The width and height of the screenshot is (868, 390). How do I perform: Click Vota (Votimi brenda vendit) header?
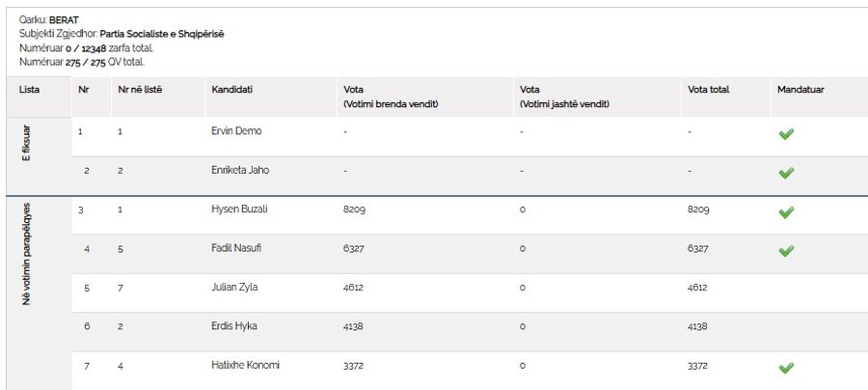point(391,97)
